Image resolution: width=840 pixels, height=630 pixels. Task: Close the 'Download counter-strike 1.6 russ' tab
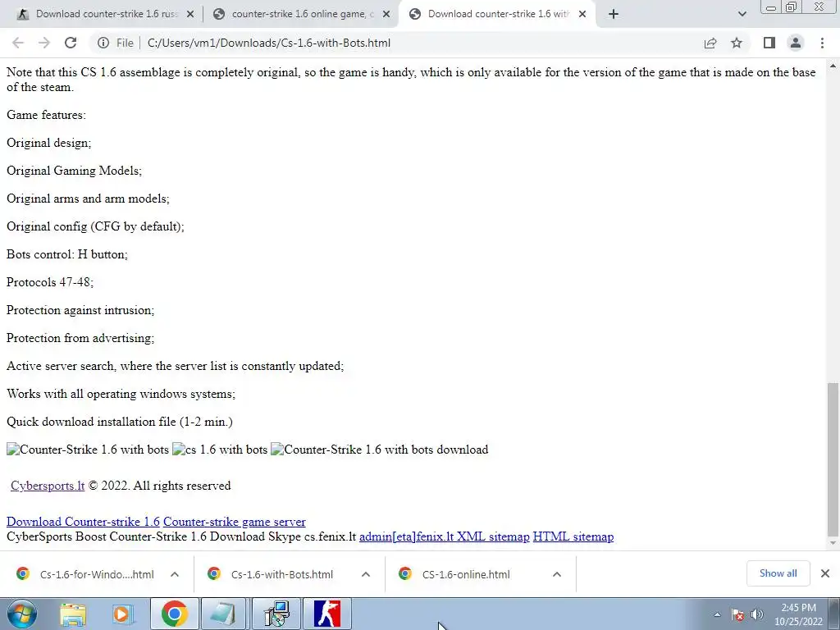pos(190,15)
